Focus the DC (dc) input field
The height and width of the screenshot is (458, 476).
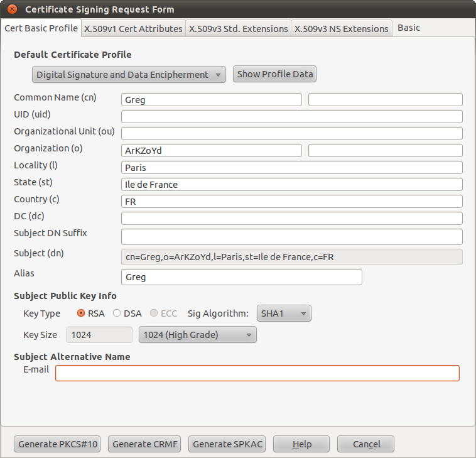[x=292, y=219]
